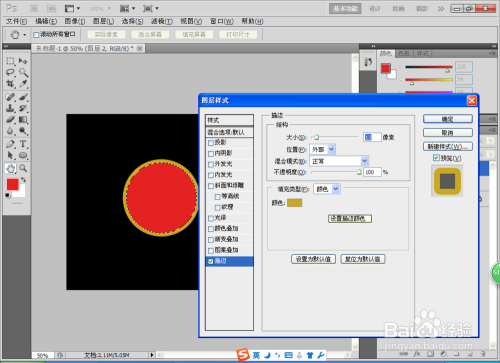The height and width of the screenshot is (363, 500).
Task: Select the Lasso tool
Action: [10, 72]
